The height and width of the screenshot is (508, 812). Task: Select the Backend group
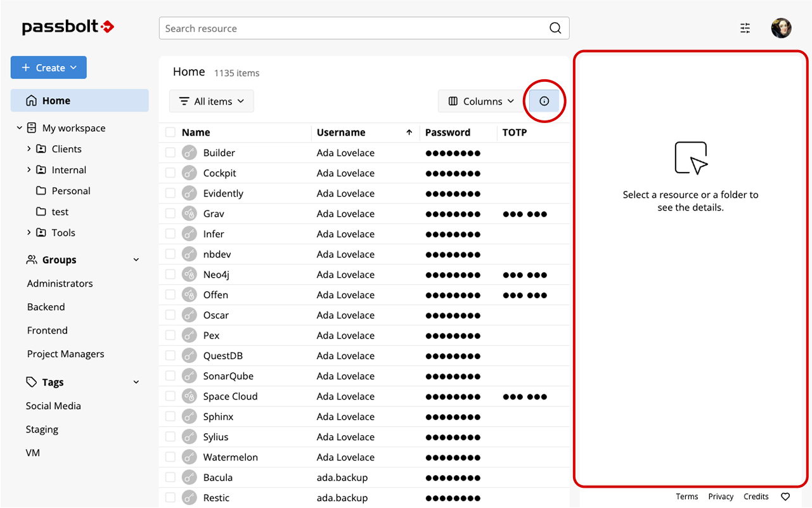[46, 307]
